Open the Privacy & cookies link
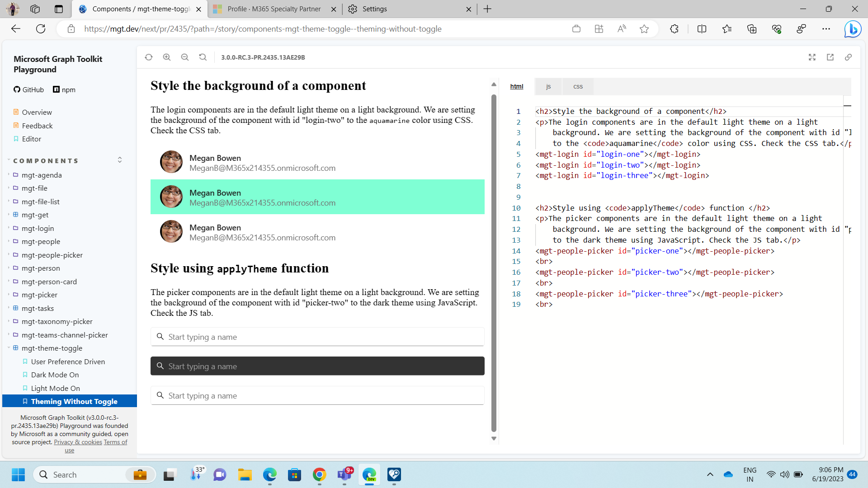The image size is (868, 488). (77, 442)
